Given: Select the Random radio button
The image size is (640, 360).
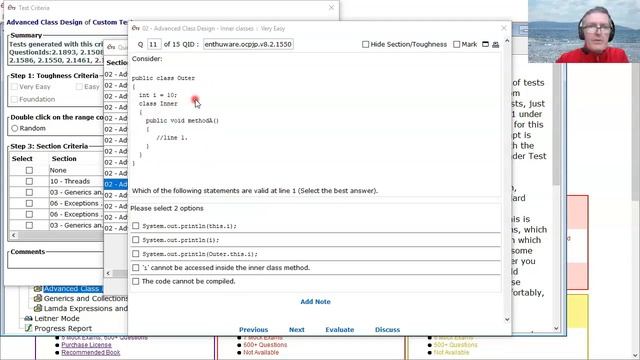Looking at the screenshot, I should click(15, 128).
